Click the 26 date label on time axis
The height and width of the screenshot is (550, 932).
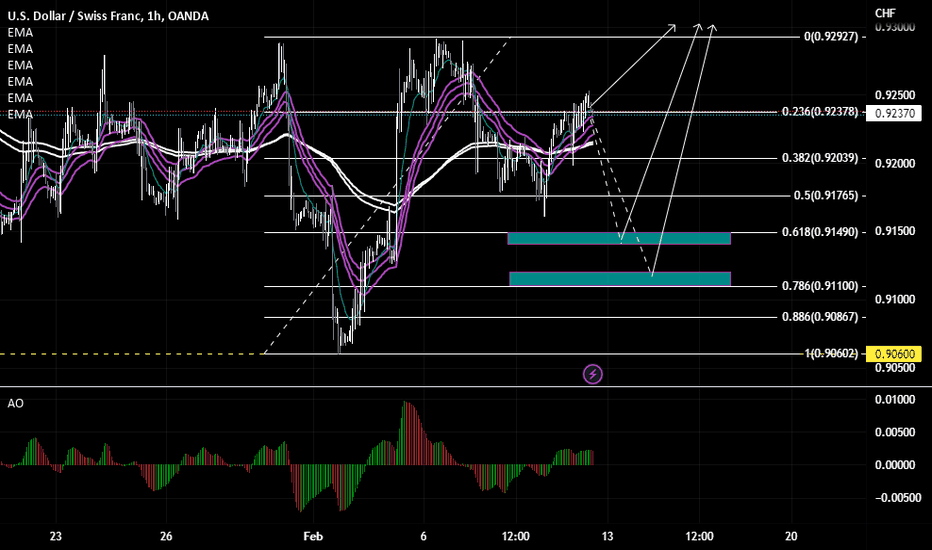click(166, 536)
